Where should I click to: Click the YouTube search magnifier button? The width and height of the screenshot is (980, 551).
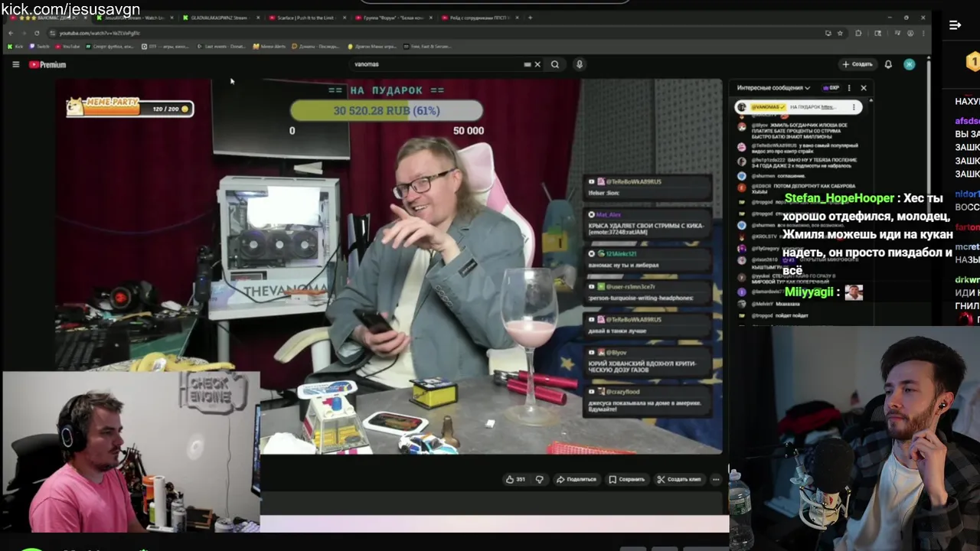[x=555, y=64]
